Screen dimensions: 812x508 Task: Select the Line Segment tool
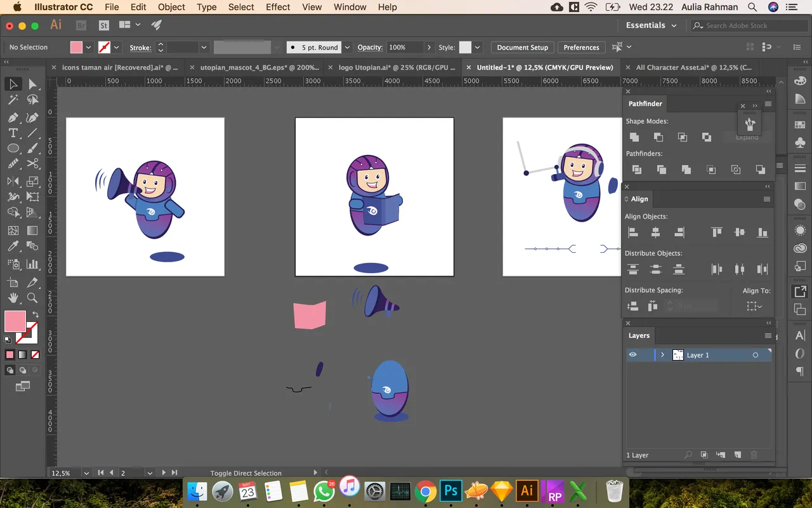(32, 133)
